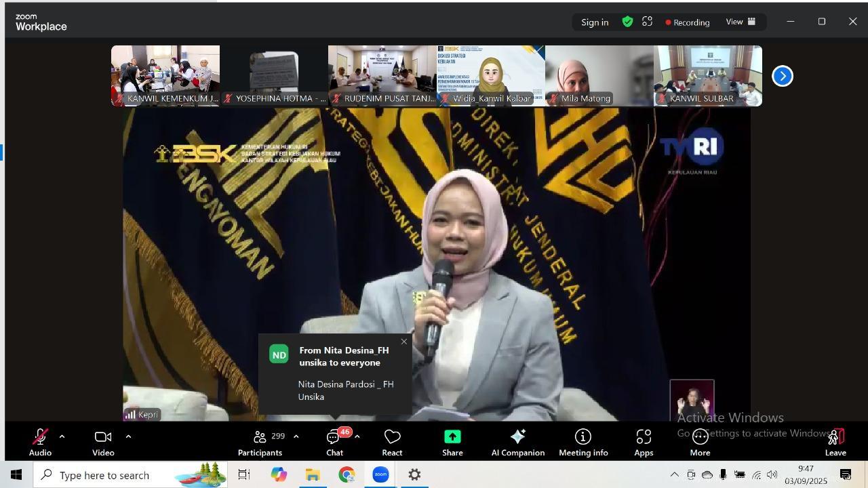Open the View layout menu
Image resolution: width=868 pixels, height=488 pixels.
(x=741, y=22)
